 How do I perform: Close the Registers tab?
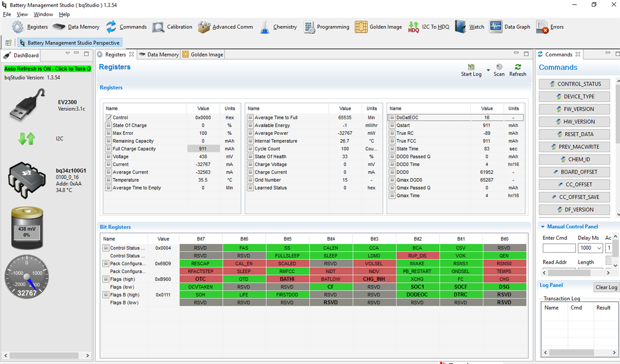(132, 54)
